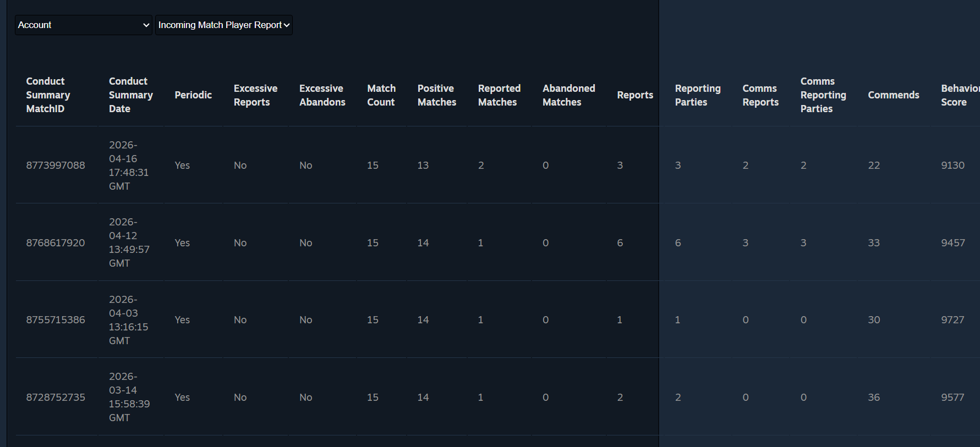Select match ID 8768617920

pos(56,243)
